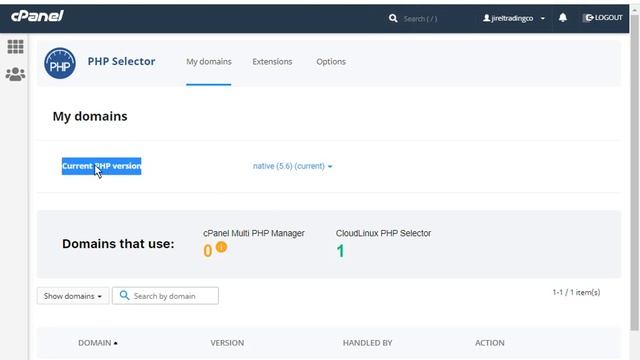Click the highlighted Current PHP version label
This screenshot has height=360, width=640.
point(102,166)
